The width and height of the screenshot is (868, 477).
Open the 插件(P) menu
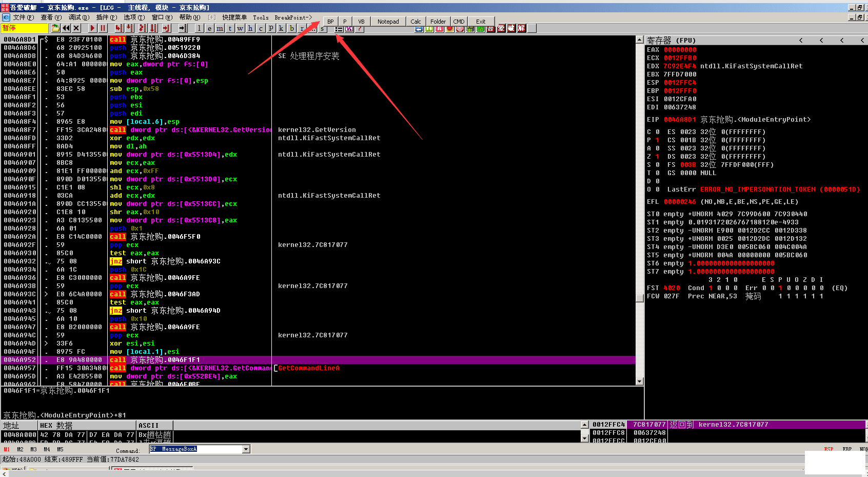coord(106,17)
